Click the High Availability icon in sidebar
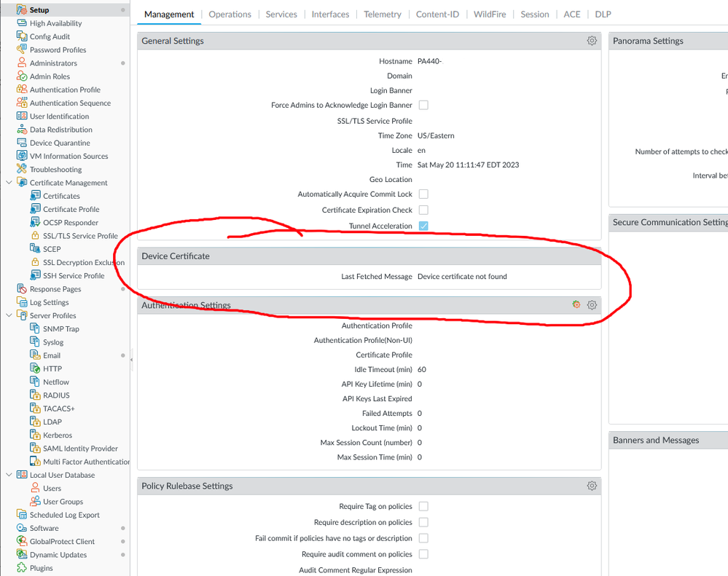 point(21,23)
